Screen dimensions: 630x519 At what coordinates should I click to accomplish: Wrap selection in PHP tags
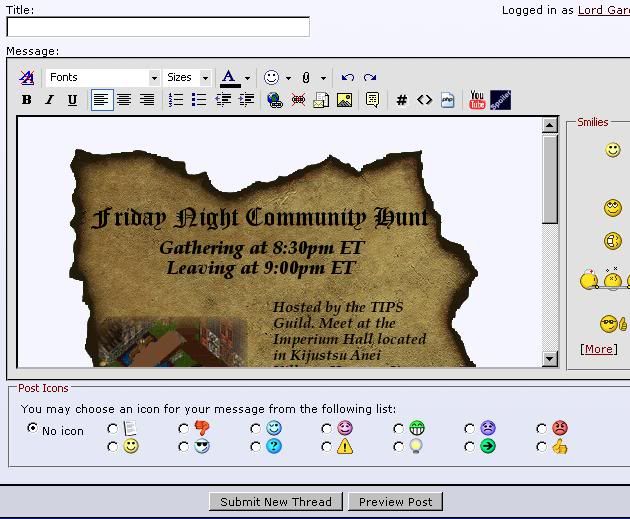pyautogui.click(x=447, y=100)
